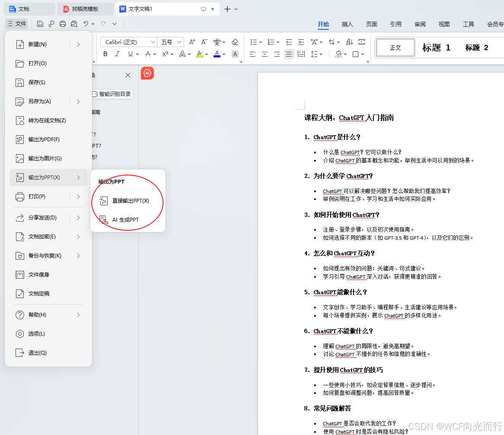
Task: Open the Calibri font name dropdown
Action: 153,42
